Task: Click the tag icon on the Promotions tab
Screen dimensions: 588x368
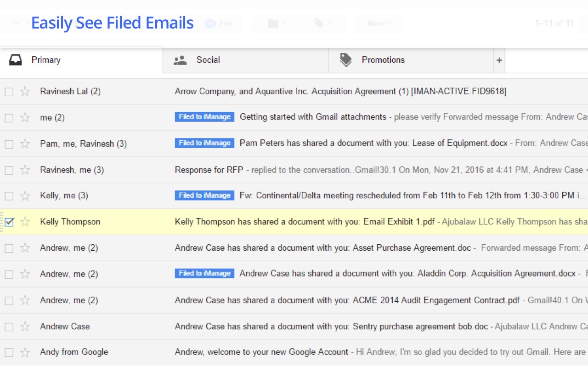Action: coord(345,59)
